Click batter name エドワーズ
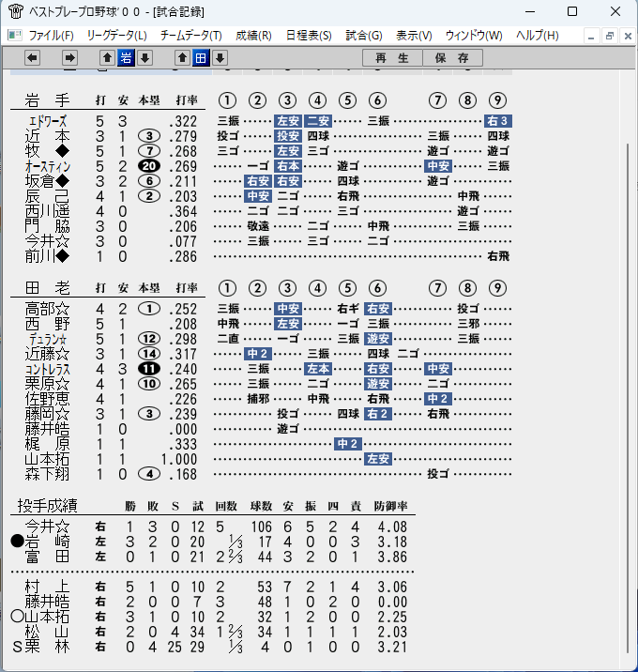Image resolution: width=638 pixels, height=672 pixels. click(x=48, y=121)
